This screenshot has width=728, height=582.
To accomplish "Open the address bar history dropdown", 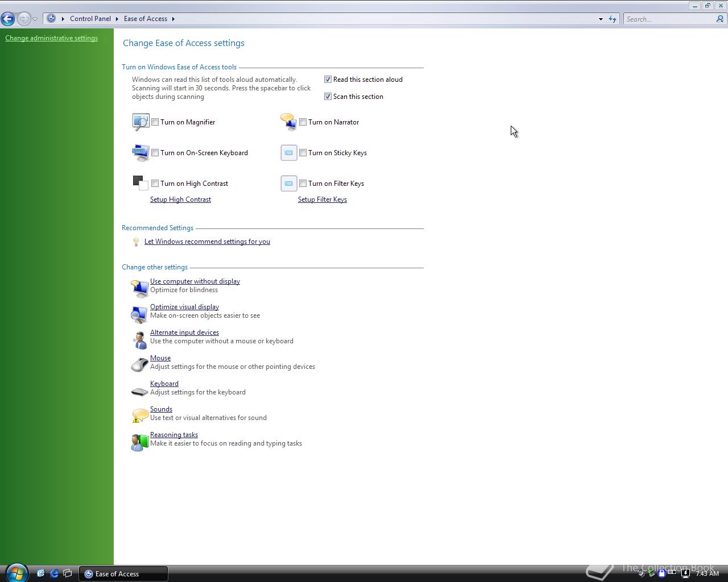I will (601, 19).
